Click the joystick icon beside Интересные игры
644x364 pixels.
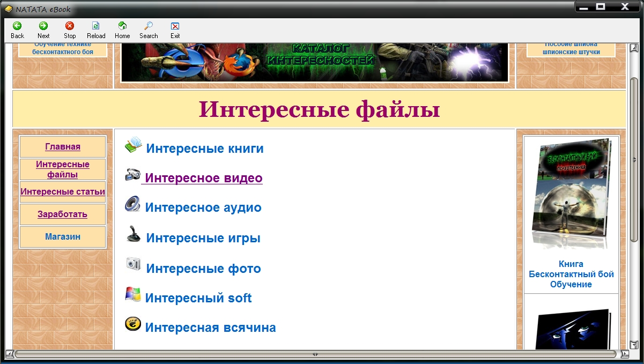[x=133, y=234]
